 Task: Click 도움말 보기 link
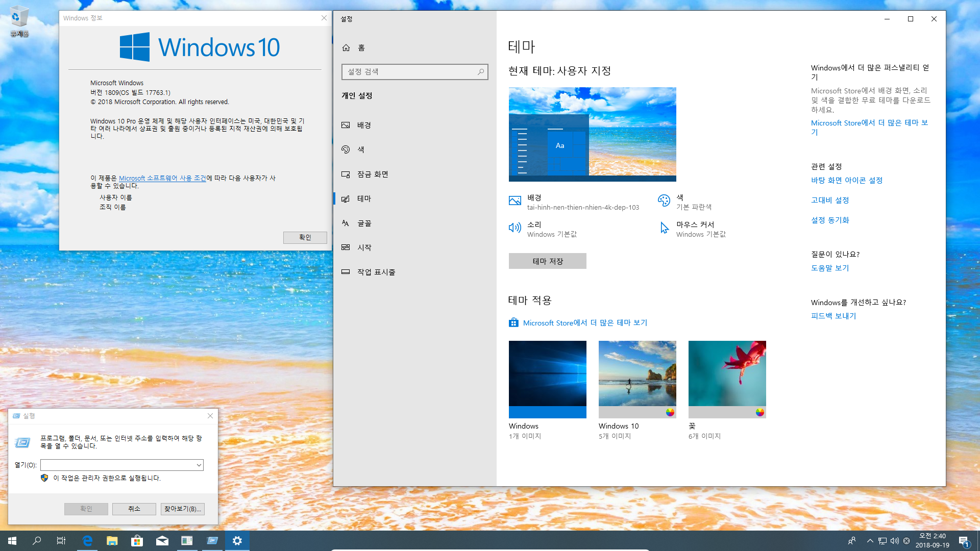pos(830,268)
